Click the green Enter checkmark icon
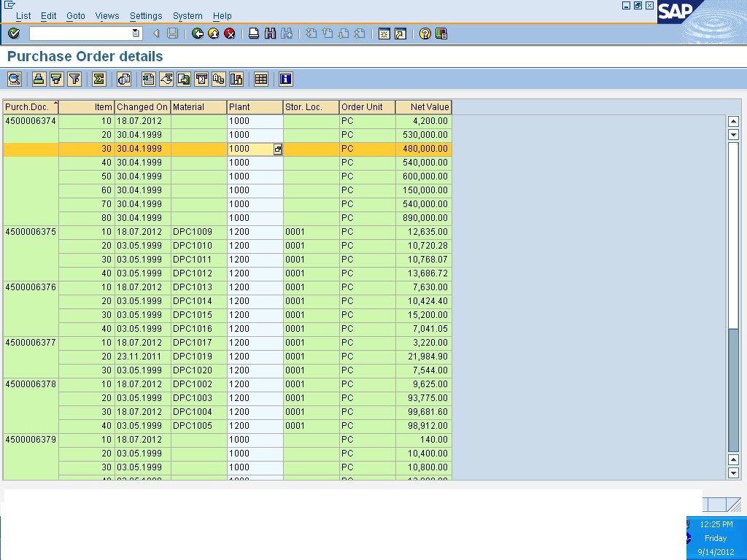747x560 pixels. (x=14, y=34)
